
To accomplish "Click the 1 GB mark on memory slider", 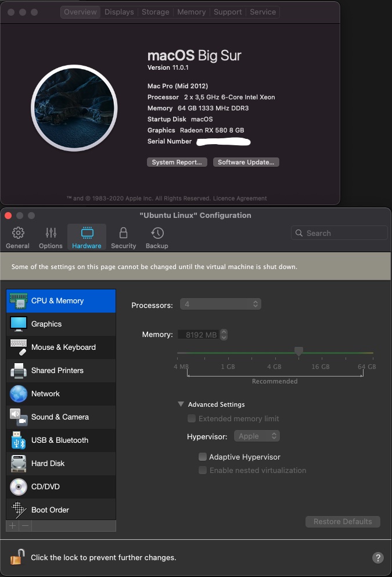I will 228,367.
